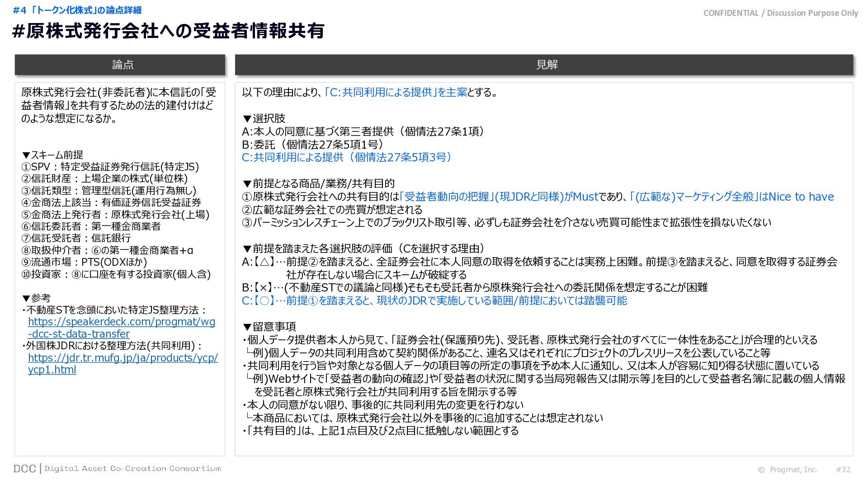Screen dimensions: 868x488
Task: Click the ①SPV:特定受益証券発行信託 item
Action: [110, 167]
